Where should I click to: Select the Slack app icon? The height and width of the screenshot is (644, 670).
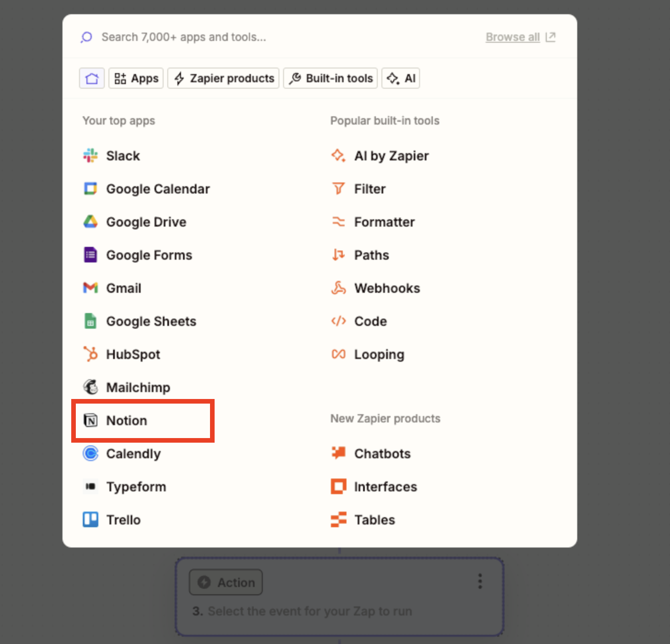point(91,156)
